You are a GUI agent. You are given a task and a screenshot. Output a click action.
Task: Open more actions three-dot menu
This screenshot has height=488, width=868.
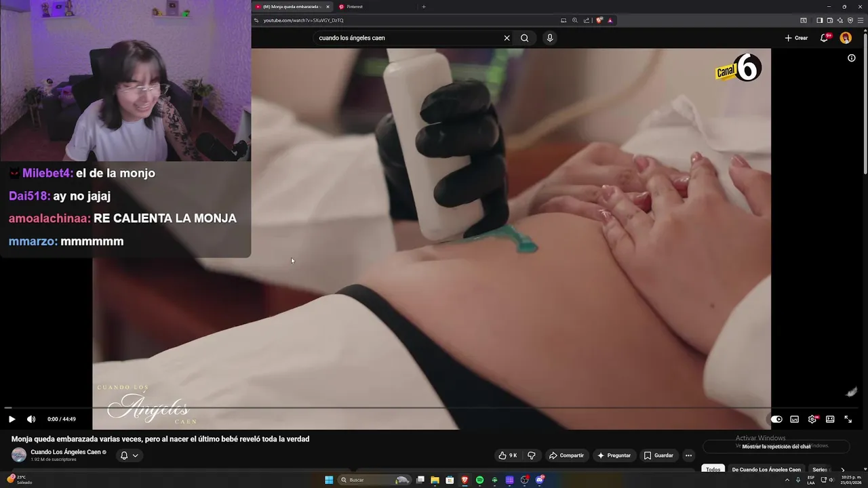coord(688,455)
